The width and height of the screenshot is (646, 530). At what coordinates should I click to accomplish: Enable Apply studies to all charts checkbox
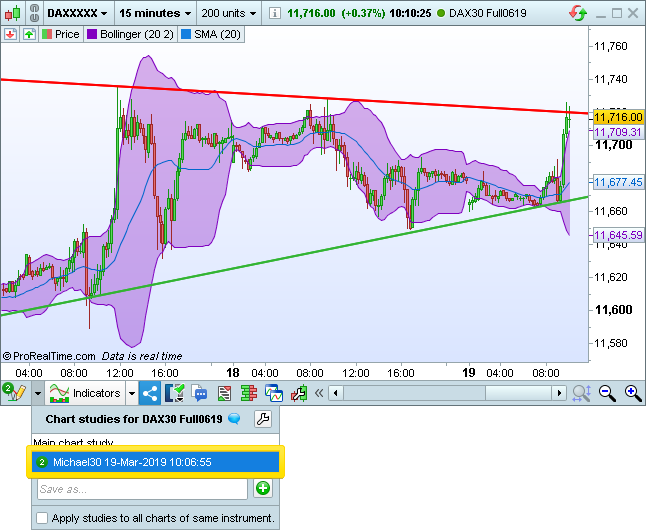[x=42, y=518]
